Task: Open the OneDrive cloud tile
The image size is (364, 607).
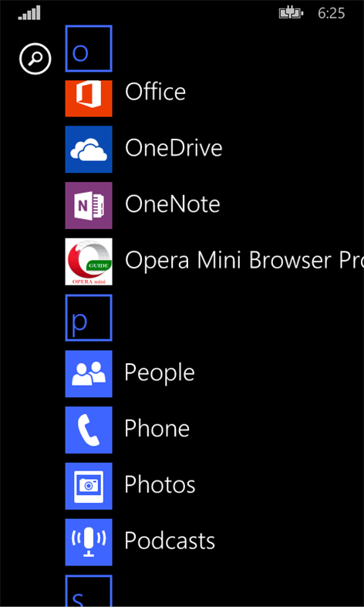Action: point(89,149)
